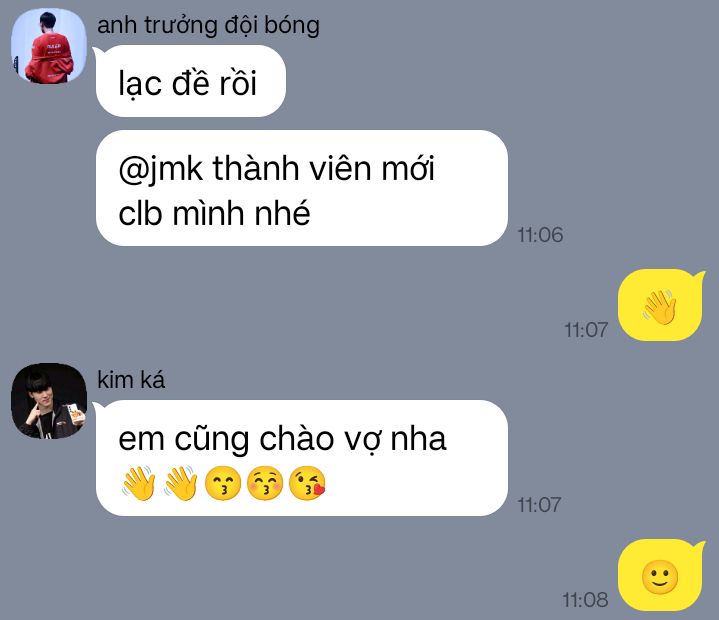
Task: Select the "lạc đề rồi" message bubble
Action: coord(190,81)
